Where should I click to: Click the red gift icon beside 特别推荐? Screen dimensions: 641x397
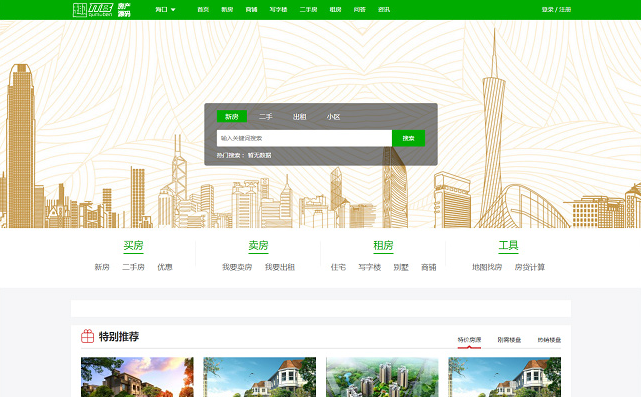pyautogui.click(x=87, y=336)
